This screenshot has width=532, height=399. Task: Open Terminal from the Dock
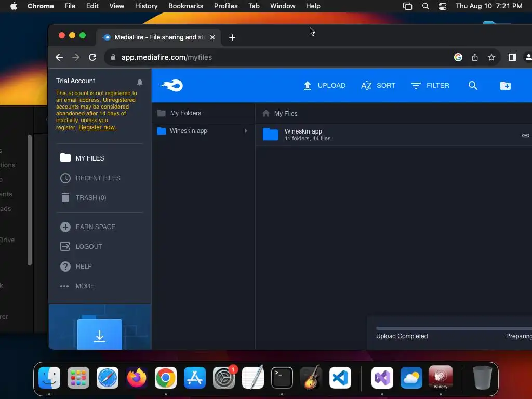click(282, 378)
